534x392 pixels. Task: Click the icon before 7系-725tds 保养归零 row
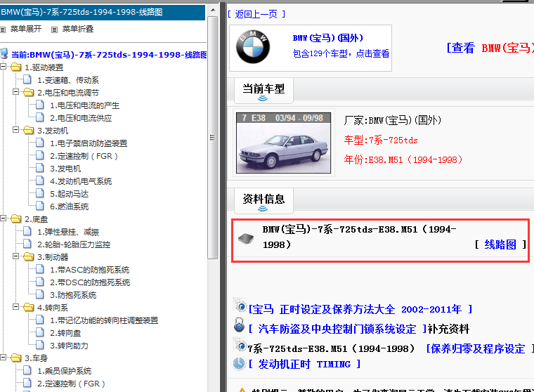(x=240, y=345)
